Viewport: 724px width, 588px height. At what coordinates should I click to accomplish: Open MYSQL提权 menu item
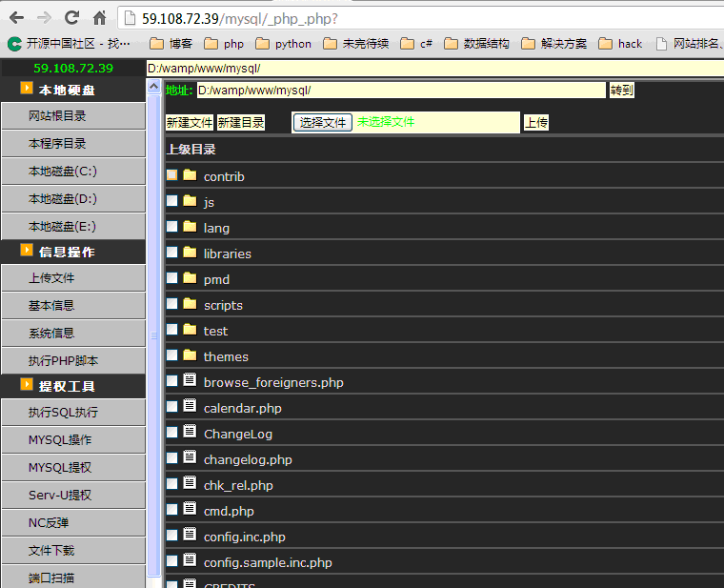click(73, 467)
